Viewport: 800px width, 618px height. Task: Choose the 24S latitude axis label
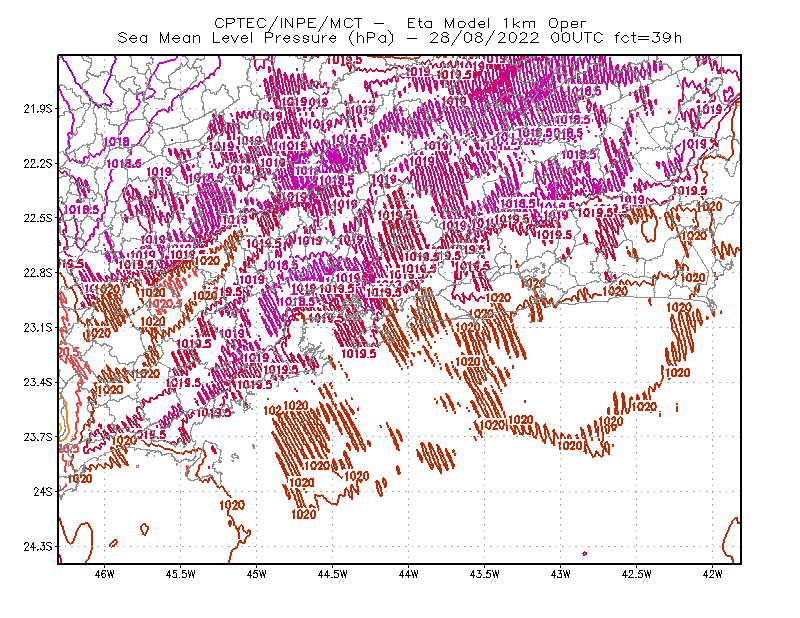click(43, 491)
